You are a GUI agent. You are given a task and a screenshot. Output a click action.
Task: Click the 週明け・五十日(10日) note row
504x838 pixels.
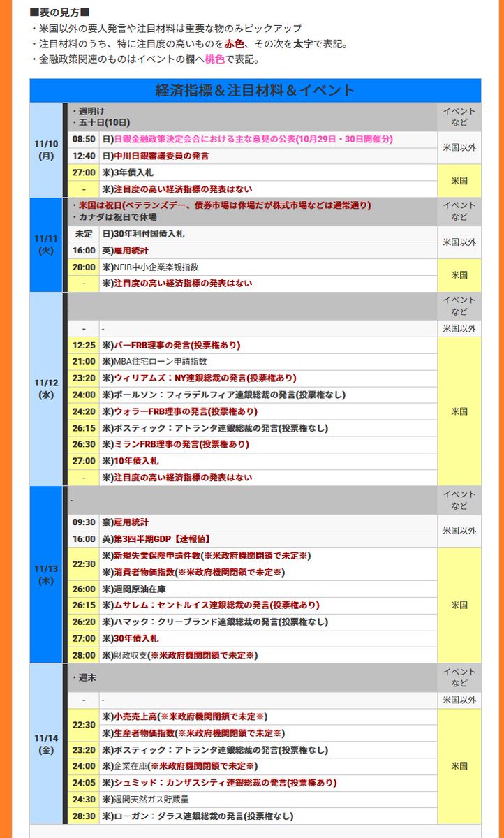253,117
